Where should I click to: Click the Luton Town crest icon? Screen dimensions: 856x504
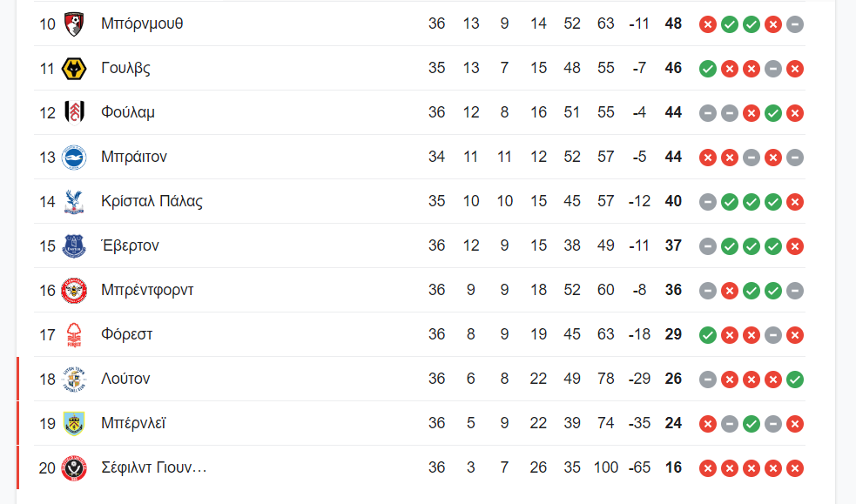74,380
